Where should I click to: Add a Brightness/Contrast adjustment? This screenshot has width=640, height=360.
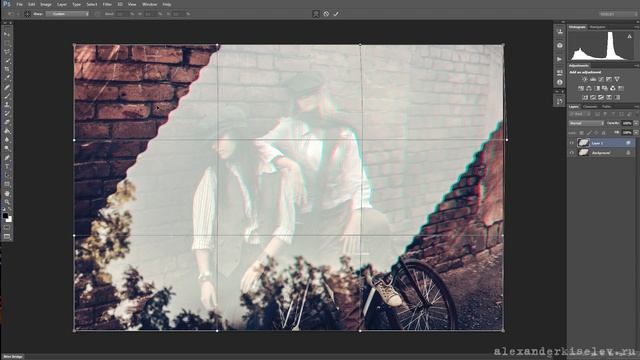pyautogui.click(x=584, y=79)
